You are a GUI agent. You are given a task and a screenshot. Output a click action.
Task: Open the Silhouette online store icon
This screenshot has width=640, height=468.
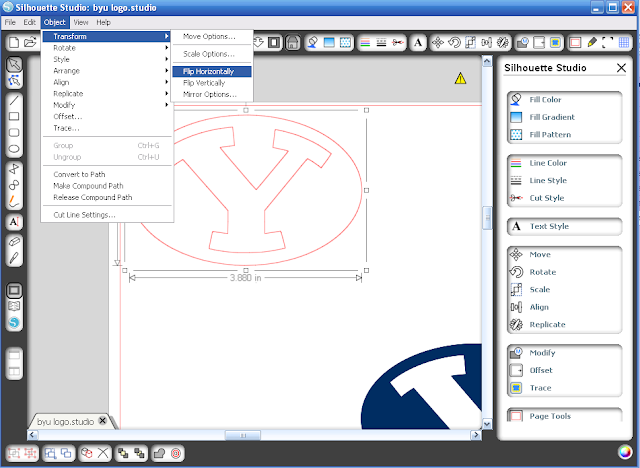click(x=14, y=322)
